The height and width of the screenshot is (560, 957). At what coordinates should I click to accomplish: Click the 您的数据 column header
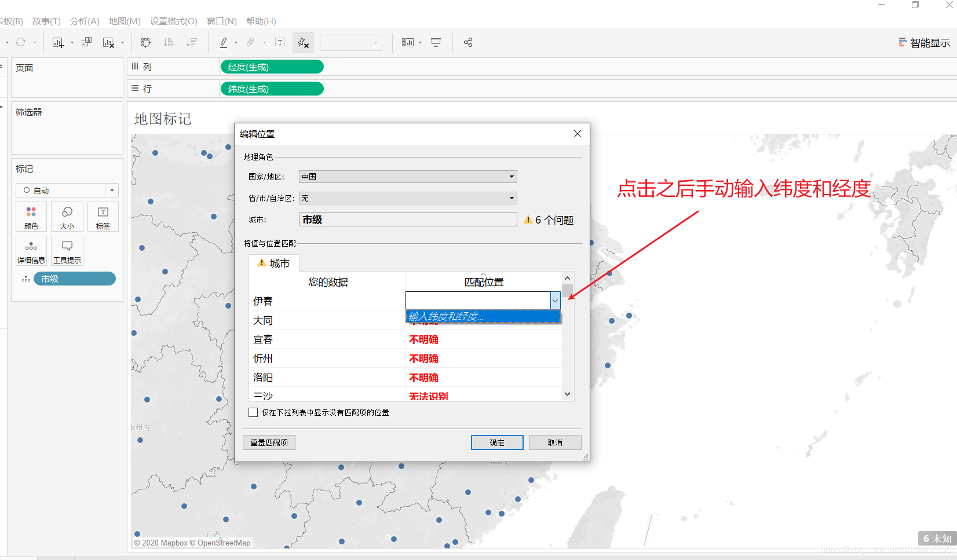[328, 282]
